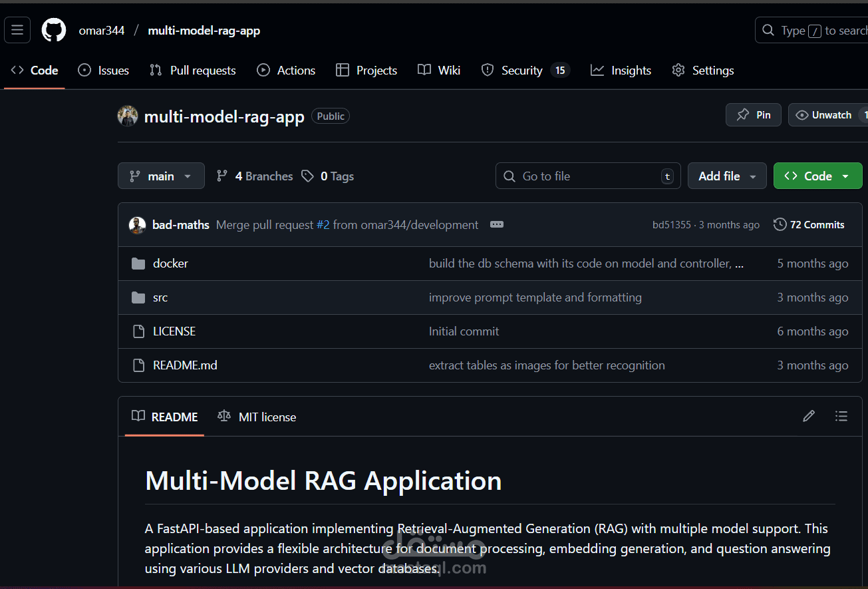Focus the Go to file field

click(588, 176)
